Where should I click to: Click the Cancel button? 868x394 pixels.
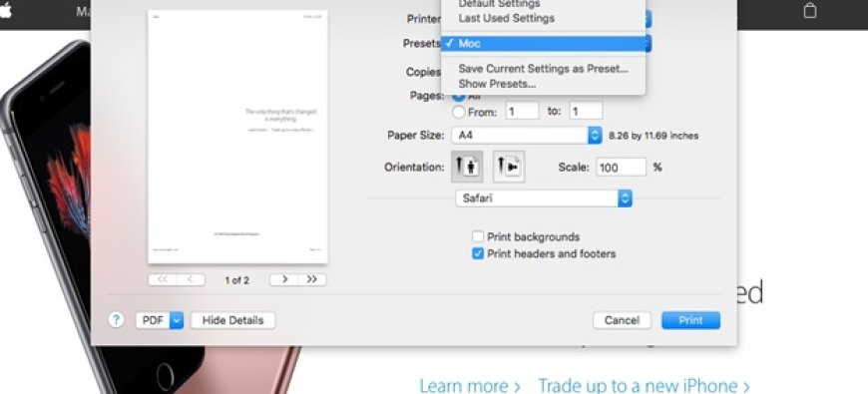click(622, 320)
